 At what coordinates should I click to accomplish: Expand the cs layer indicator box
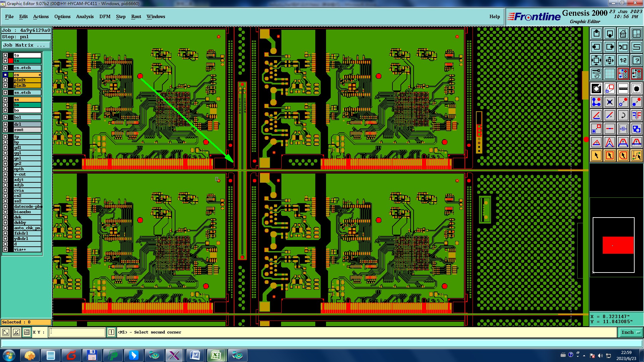click(x=40, y=75)
